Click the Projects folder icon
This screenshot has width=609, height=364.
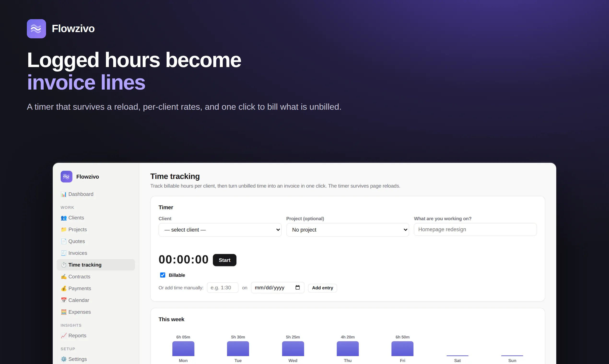64,230
